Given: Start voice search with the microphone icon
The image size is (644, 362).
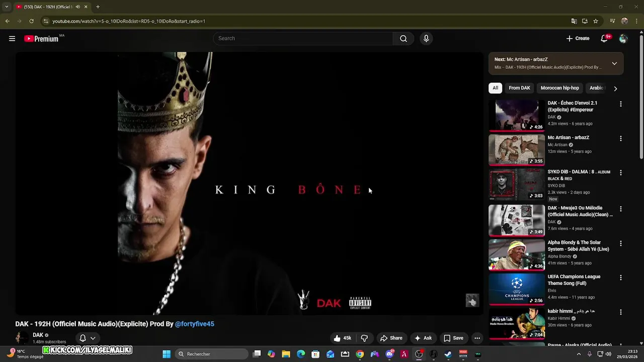Looking at the screenshot, I should point(426,39).
